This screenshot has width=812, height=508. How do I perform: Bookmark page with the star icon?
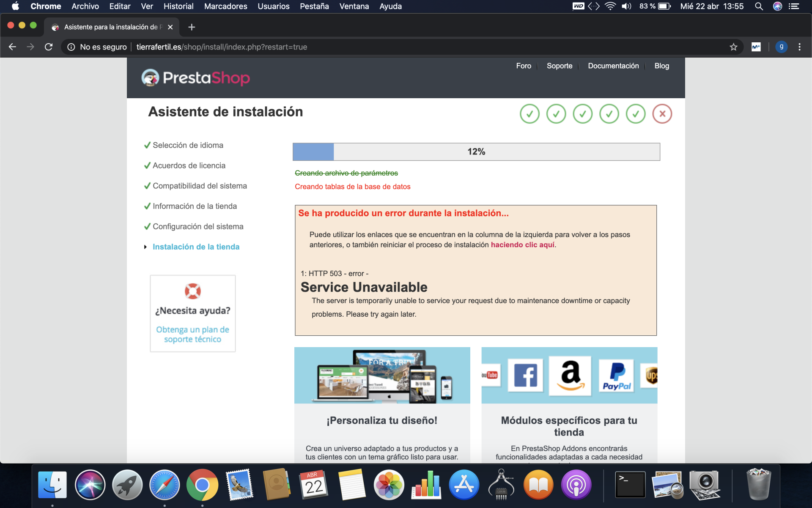tap(733, 47)
